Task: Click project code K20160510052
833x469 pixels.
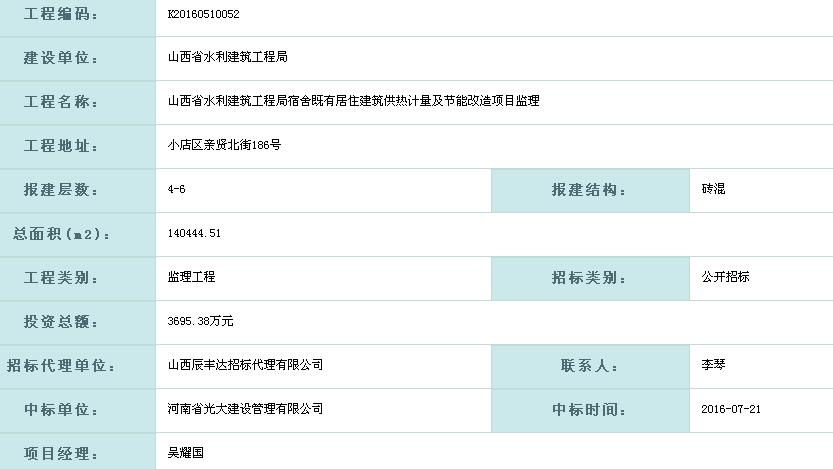Action: 203,14
